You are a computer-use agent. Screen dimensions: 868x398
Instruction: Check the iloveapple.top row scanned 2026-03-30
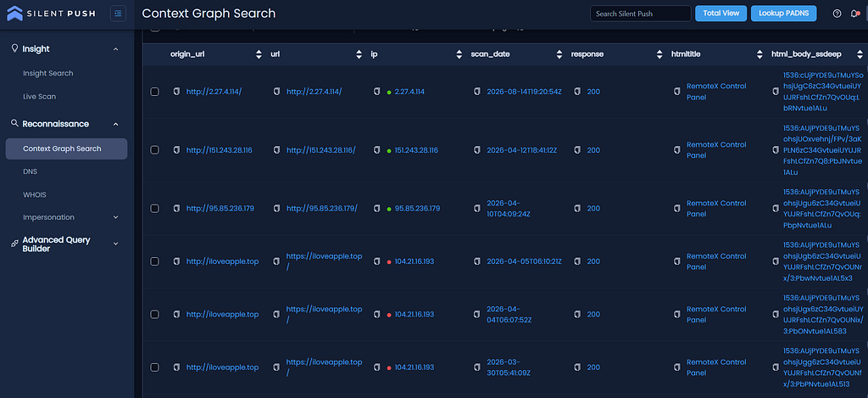pyautogui.click(x=155, y=367)
